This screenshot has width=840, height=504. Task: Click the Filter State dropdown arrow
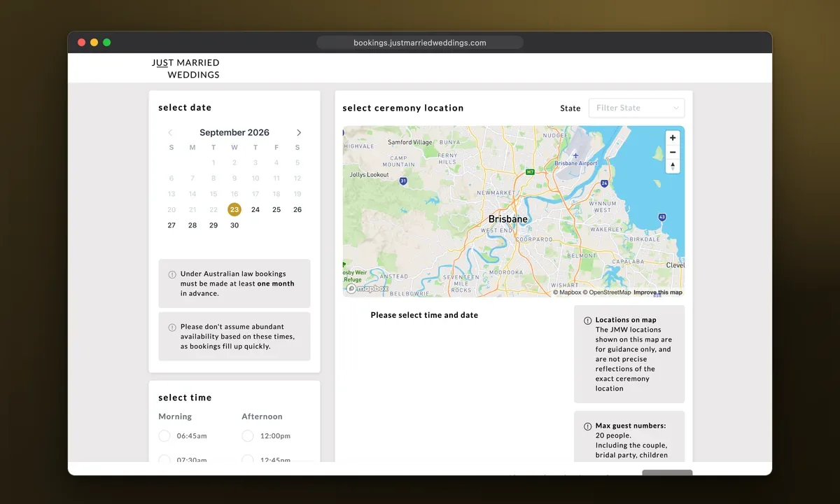click(675, 108)
